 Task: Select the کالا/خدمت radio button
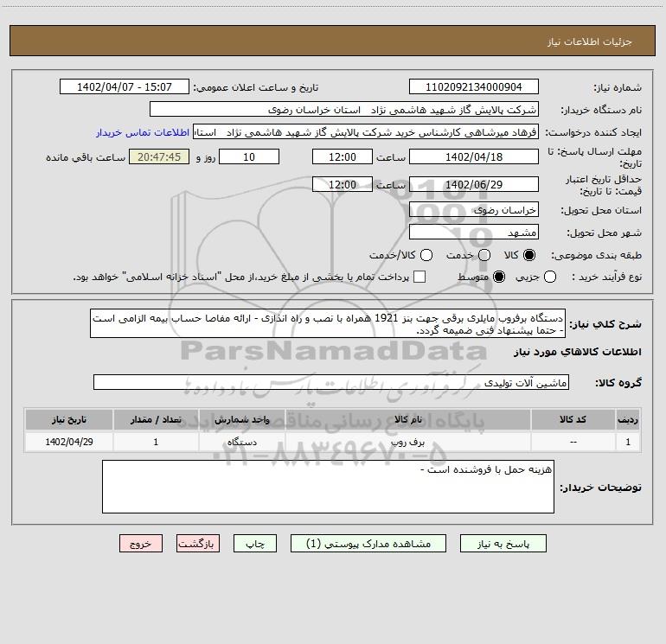point(426,255)
